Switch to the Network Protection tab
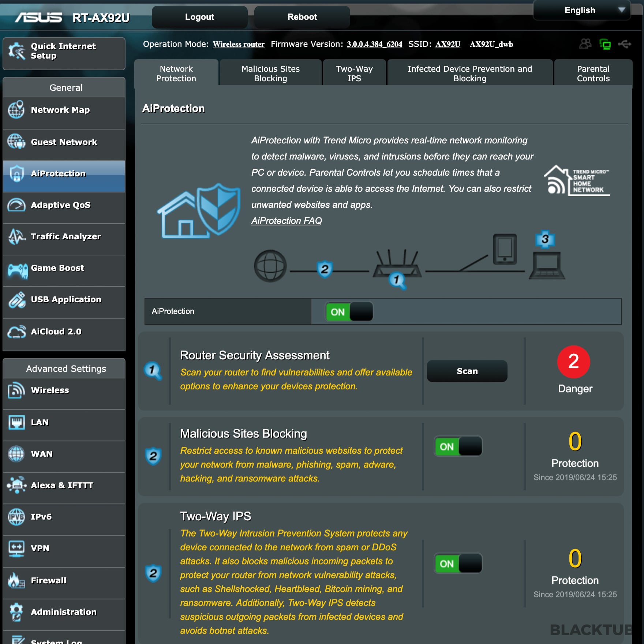The image size is (644, 644). pyautogui.click(x=176, y=73)
